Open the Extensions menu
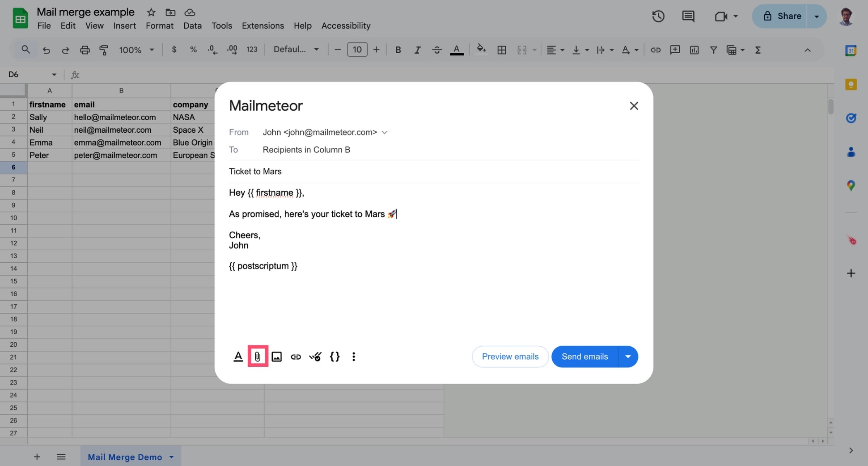The image size is (868, 466). pos(263,26)
